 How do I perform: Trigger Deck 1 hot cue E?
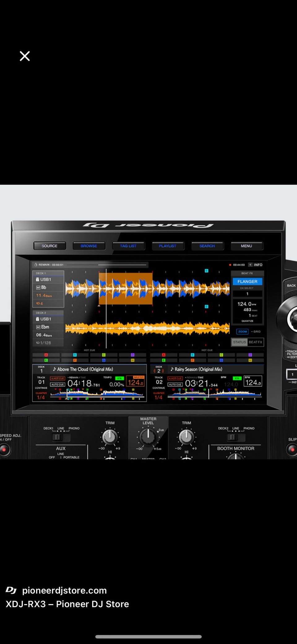[46, 360]
